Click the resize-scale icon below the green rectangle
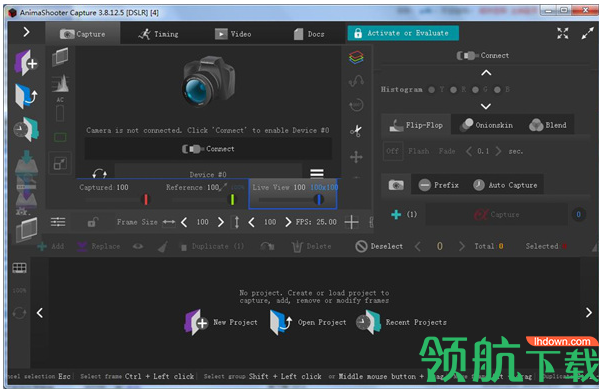The height and width of the screenshot is (389, 599). 60,164
